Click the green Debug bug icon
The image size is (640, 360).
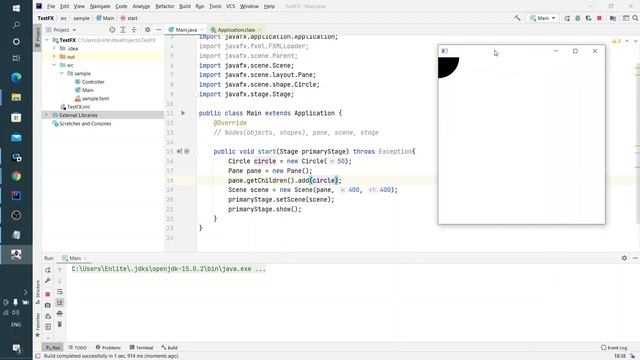point(578,18)
